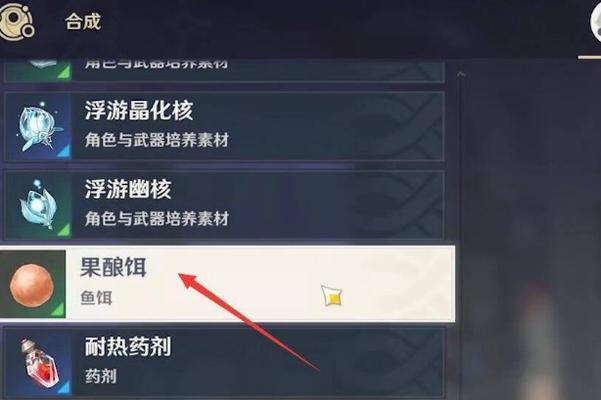The height and width of the screenshot is (400, 601).
Task: Select the 合成 screen title
Action: point(83,21)
